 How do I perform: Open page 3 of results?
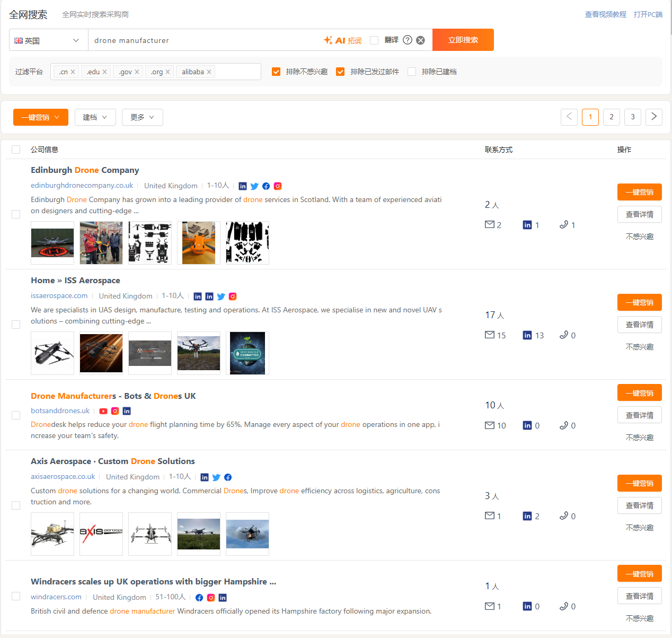pos(633,117)
